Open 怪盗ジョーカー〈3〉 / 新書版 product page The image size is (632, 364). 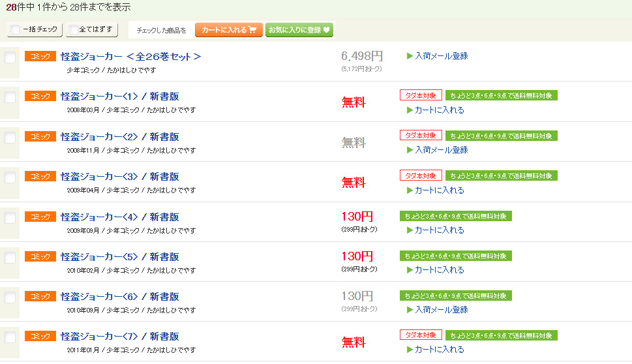119,177
